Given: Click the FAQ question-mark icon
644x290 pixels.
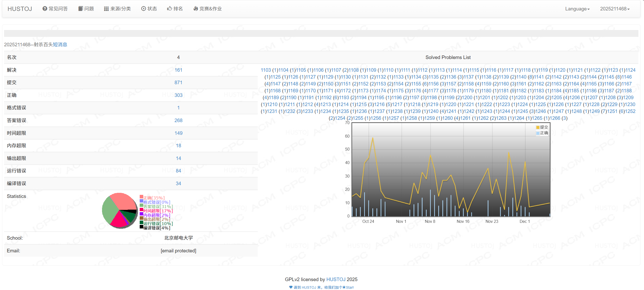Looking at the screenshot, I should (45, 9).
